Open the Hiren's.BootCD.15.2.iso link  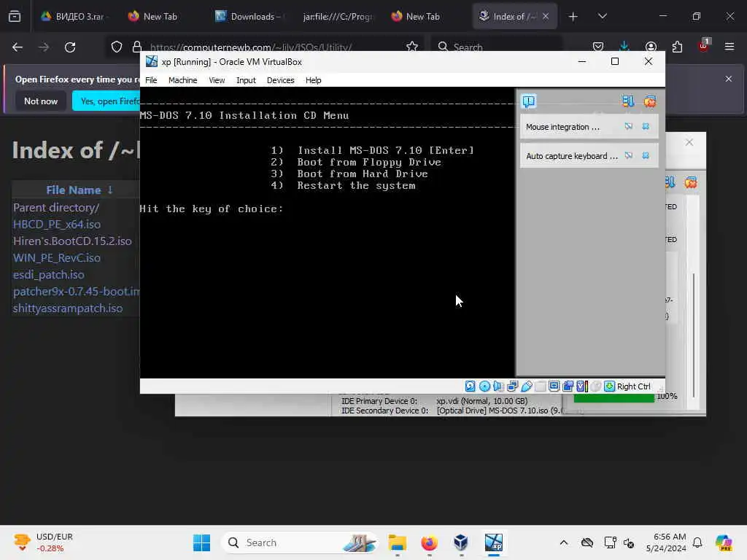click(72, 241)
